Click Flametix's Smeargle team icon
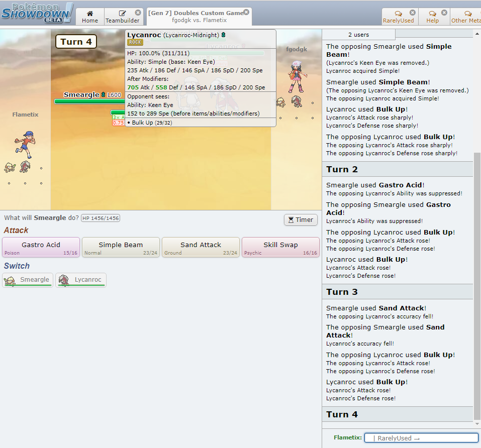This screenshot has width=481, height=448. point(10,168)
